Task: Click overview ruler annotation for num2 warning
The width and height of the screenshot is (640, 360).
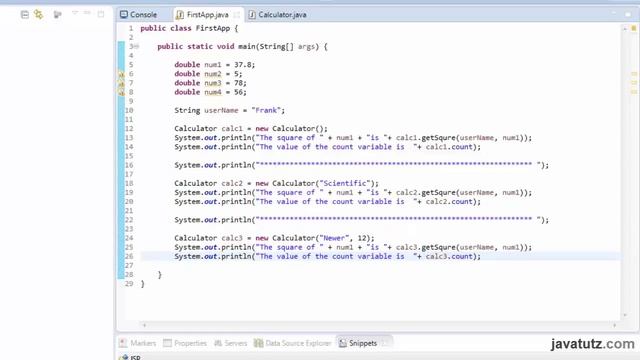Action: point(634,74)
